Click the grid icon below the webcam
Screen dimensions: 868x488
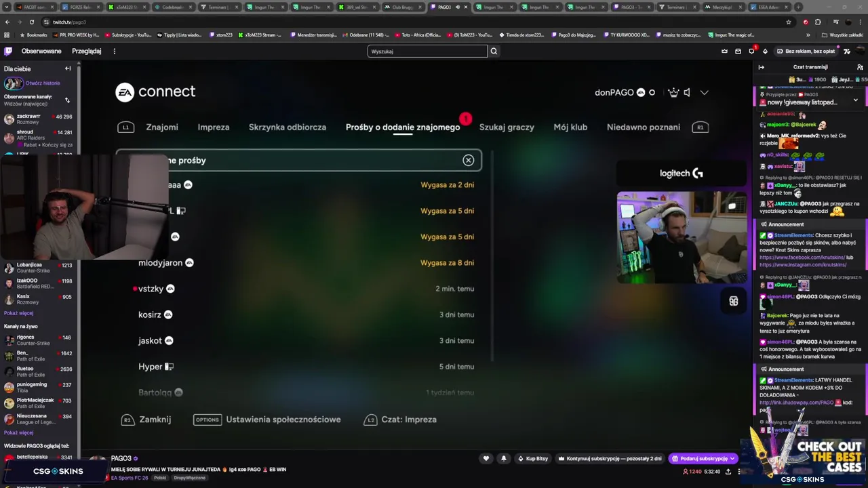pos(733,301)
